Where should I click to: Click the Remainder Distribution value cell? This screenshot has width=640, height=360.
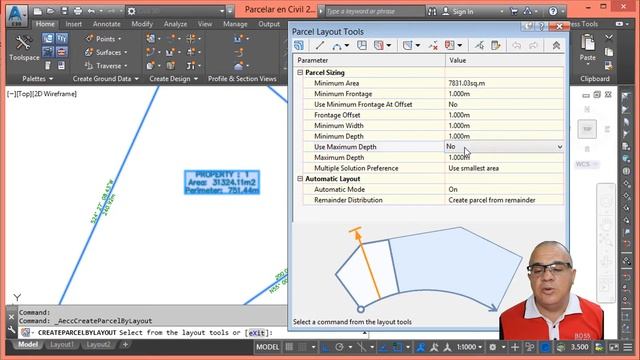(504, 200)
